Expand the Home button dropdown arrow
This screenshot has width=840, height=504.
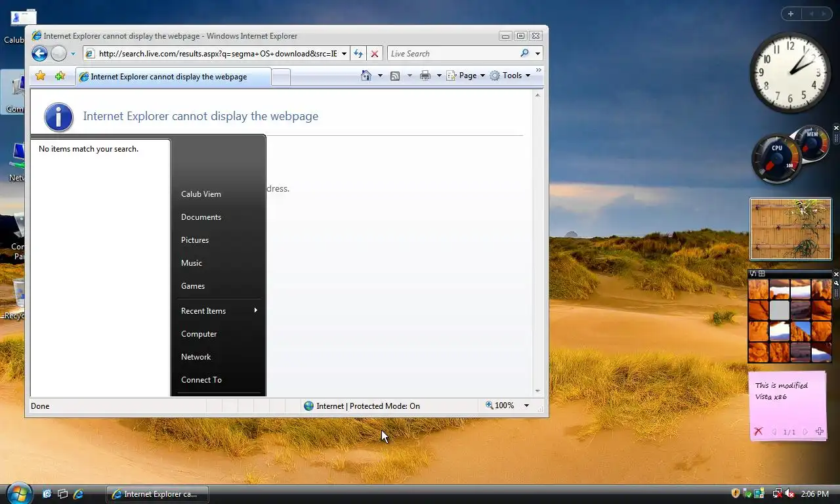coord(380,75)
